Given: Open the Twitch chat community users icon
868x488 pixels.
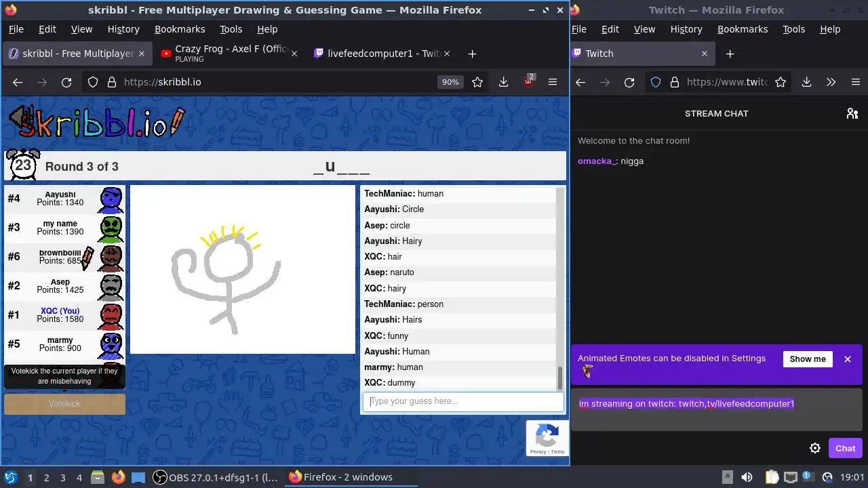Looking at the screenshot, I should click(852, 113).
